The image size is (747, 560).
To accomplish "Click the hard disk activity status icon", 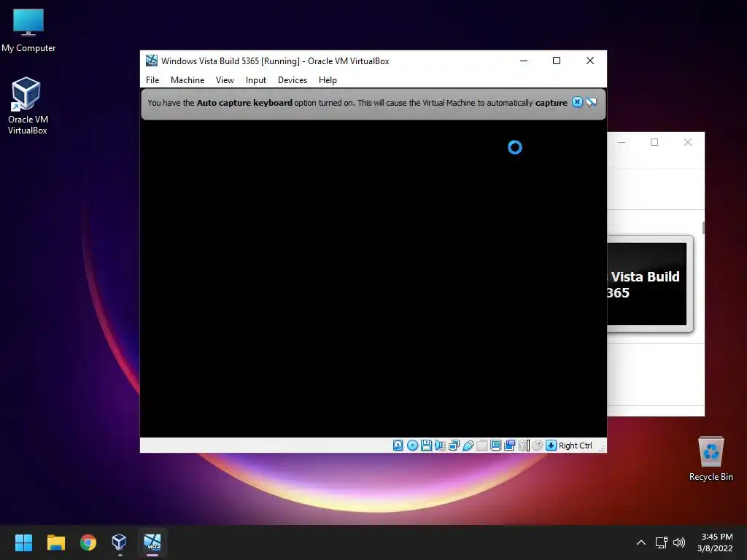I will pyautogui.click(x=398, y=446).
